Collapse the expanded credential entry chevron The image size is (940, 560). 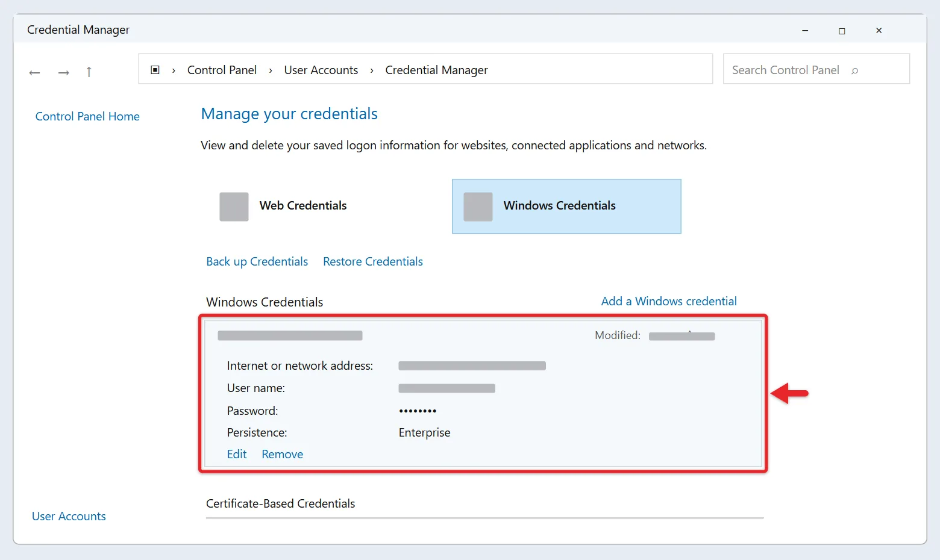point(689,332)
